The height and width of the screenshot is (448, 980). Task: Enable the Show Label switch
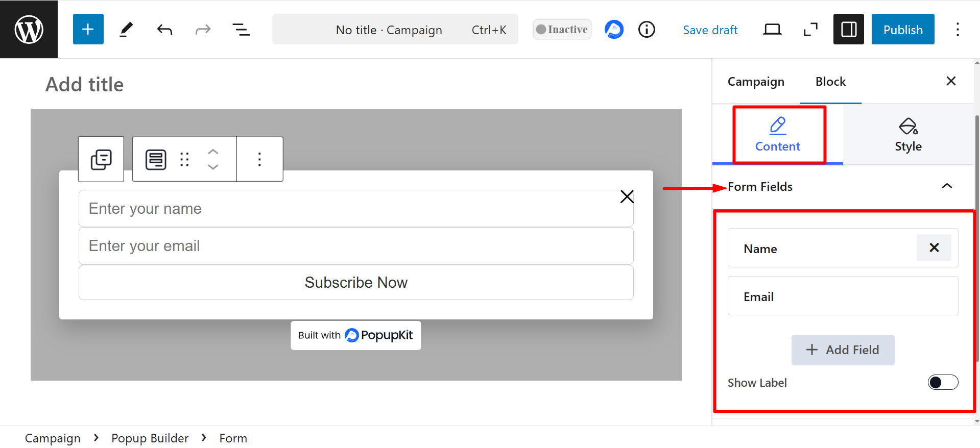(942, 382)
